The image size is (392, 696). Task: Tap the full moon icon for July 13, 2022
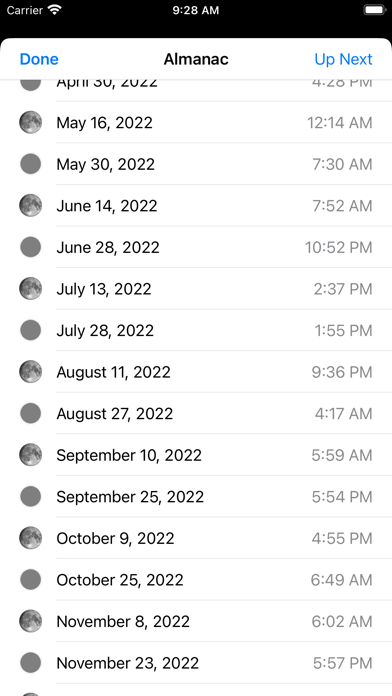pos(31,289)
